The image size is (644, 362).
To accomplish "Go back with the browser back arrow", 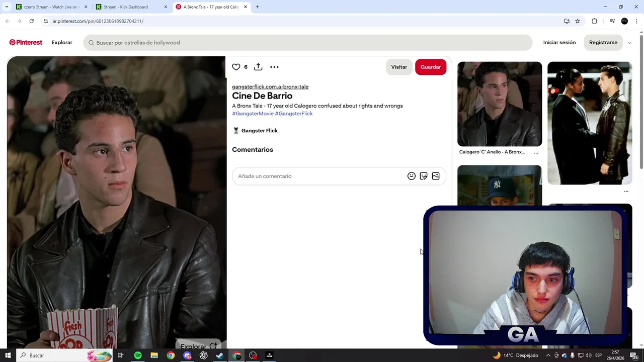I will (x=7, y=21).
